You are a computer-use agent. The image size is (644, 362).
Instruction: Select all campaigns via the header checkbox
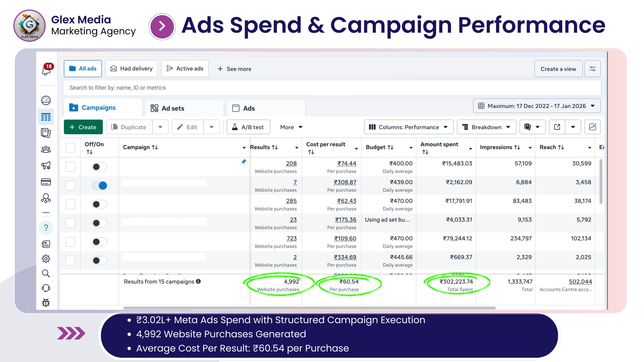(x=70, y=148)
